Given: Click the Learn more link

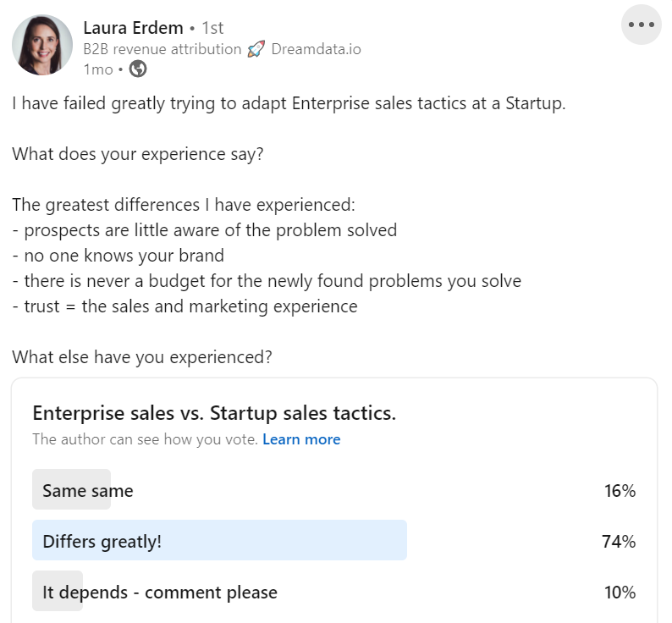Looking at the screenshot, I should 301,439.
